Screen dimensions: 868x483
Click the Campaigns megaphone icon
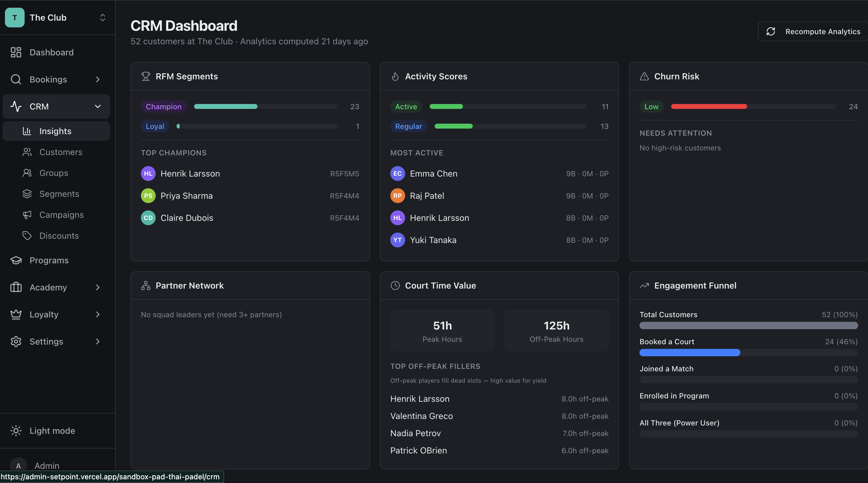click(x=27, y=215)
